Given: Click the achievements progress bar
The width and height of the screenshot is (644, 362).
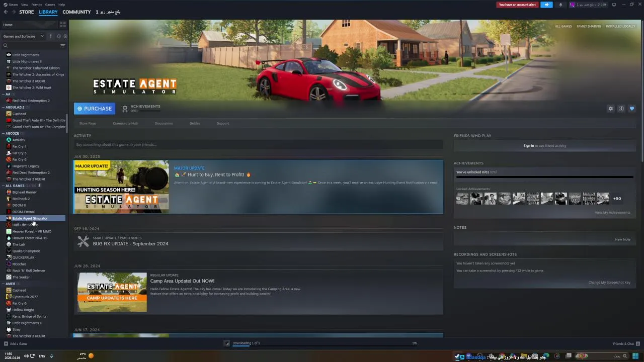Looking at the screenshot, I should pos(544,177).
